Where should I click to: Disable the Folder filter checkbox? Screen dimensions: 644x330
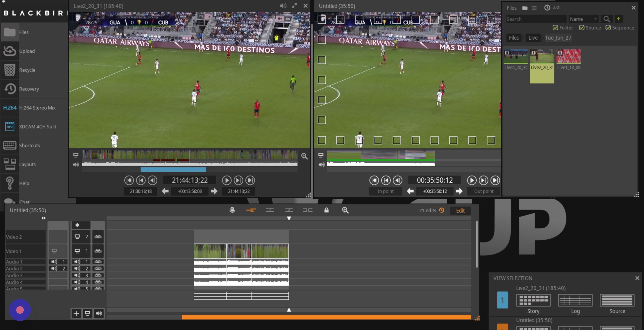[556, 28]
